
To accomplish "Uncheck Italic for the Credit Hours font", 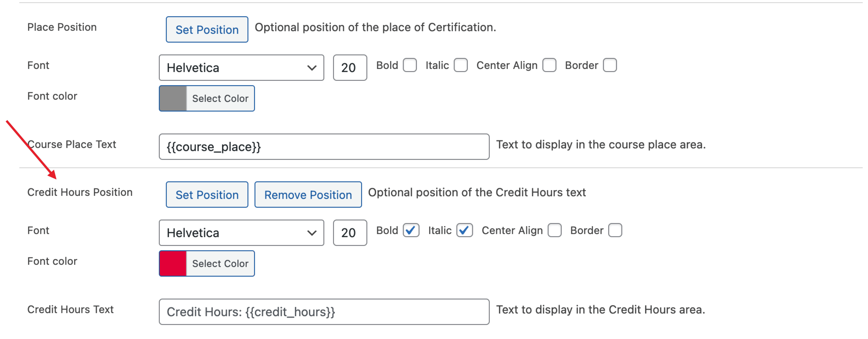I will [x=464, y=230].
